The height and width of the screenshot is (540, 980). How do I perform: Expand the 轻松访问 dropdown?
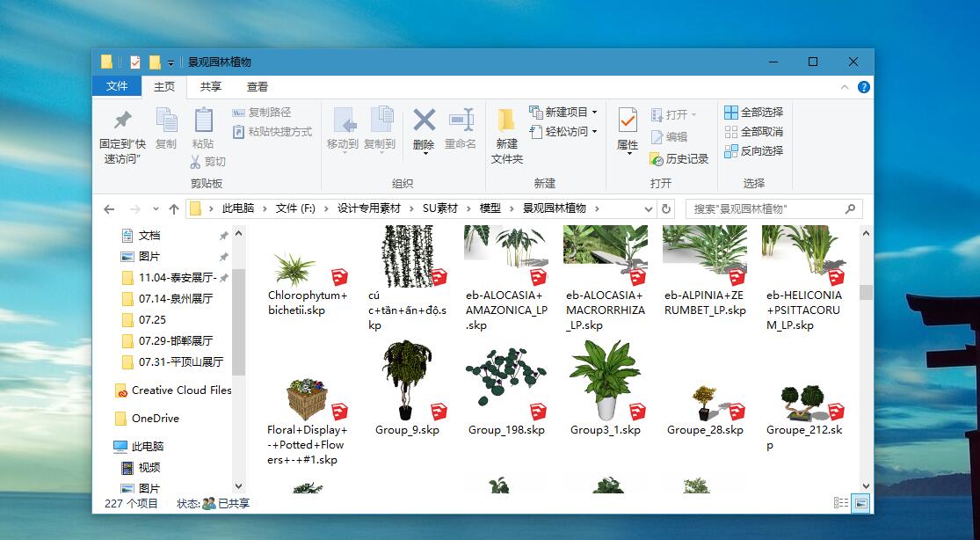tap(594, 132)
